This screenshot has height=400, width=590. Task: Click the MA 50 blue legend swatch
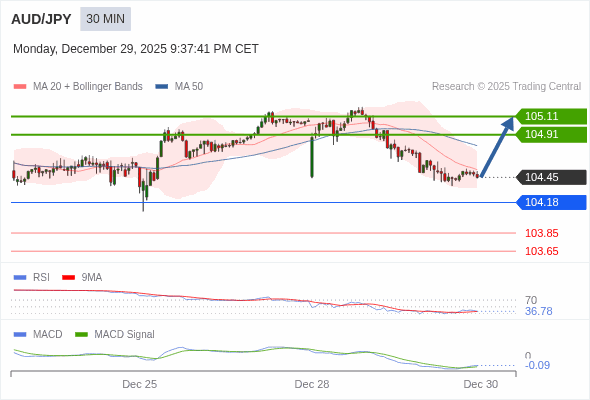point(162,87)
